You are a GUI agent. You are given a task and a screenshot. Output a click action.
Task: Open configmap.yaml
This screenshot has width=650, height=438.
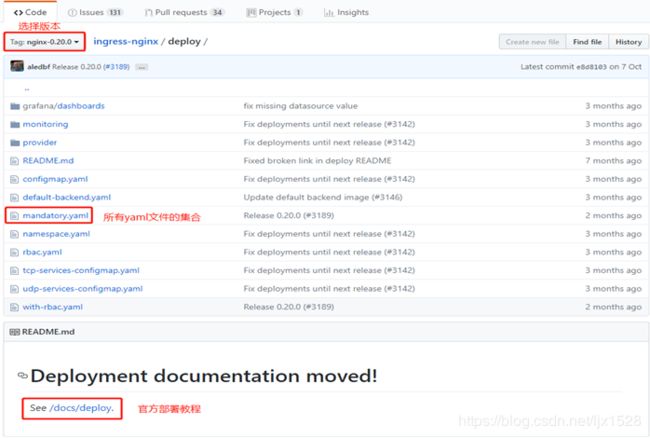(55, 179)
